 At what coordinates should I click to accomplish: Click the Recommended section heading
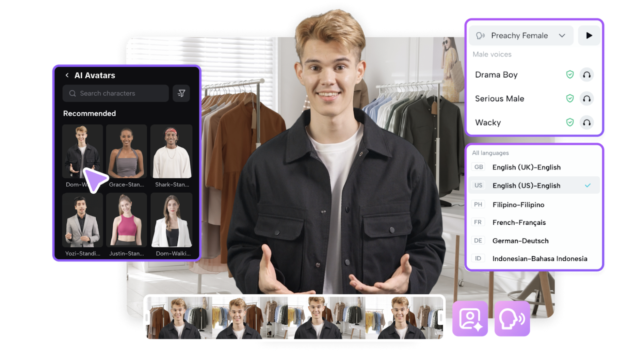(90, 113)
